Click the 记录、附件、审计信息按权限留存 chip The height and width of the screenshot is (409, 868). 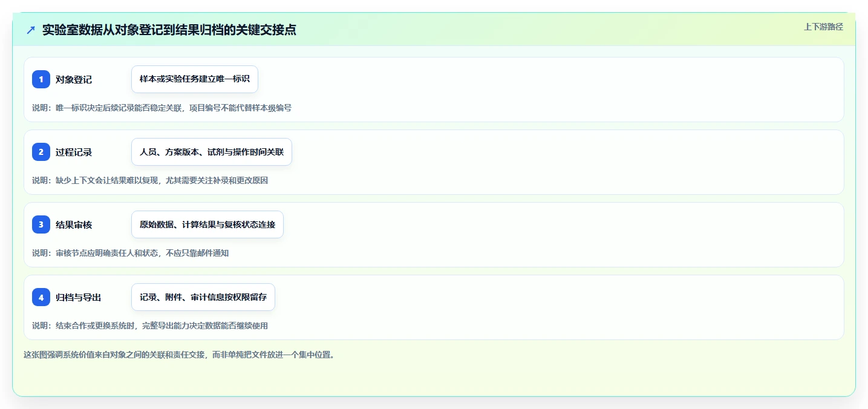pyautogui.click(x=203, y=297)
